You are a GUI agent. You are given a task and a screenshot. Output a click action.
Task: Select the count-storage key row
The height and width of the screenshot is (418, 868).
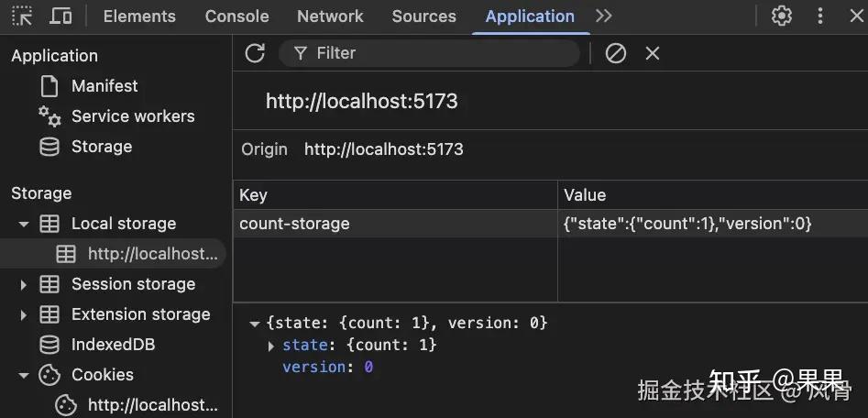[x=294, y=224]
